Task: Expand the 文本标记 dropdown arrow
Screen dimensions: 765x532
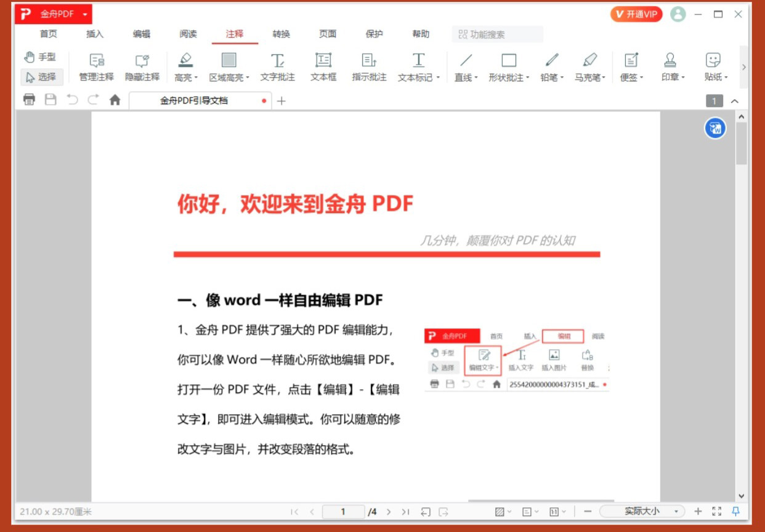Action: pos(438,78)
